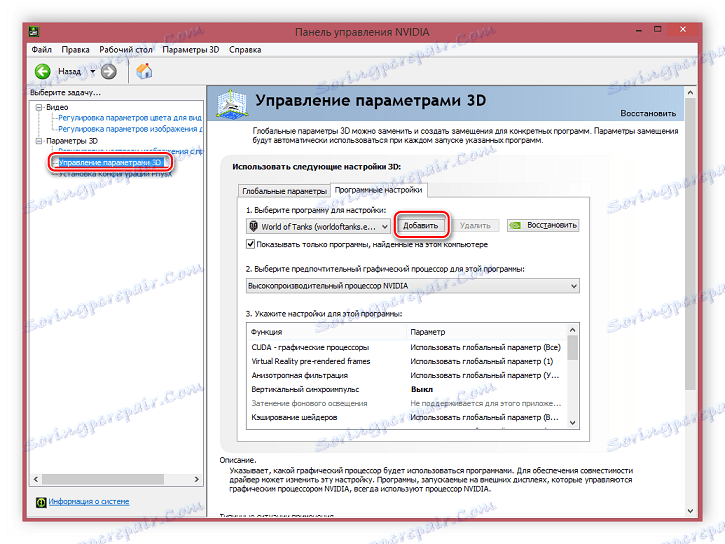Click task tree scroll left arrow
The height and width of the screenshot is (544, 725).
tap(36, 479)
